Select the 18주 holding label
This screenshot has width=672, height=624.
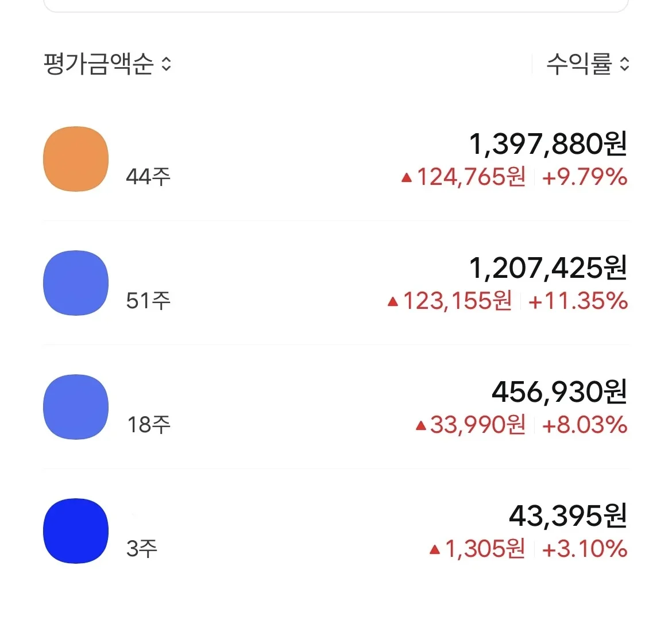click(149, 425)
